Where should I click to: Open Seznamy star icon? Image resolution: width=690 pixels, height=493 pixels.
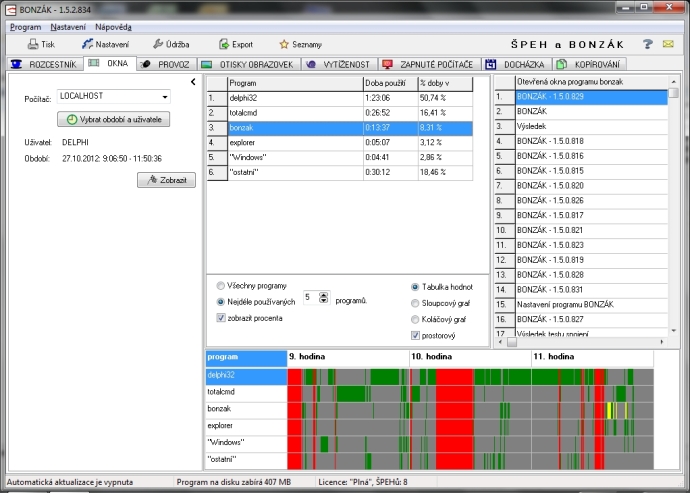pos(284,44)
